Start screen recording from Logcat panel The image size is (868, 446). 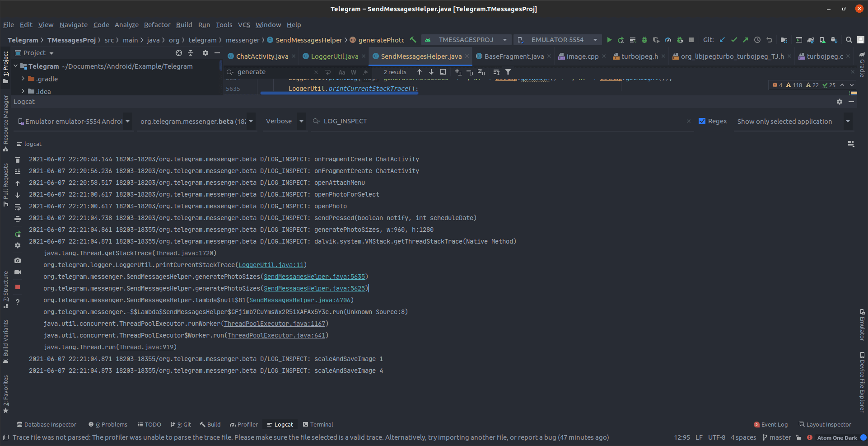(17, 272)
